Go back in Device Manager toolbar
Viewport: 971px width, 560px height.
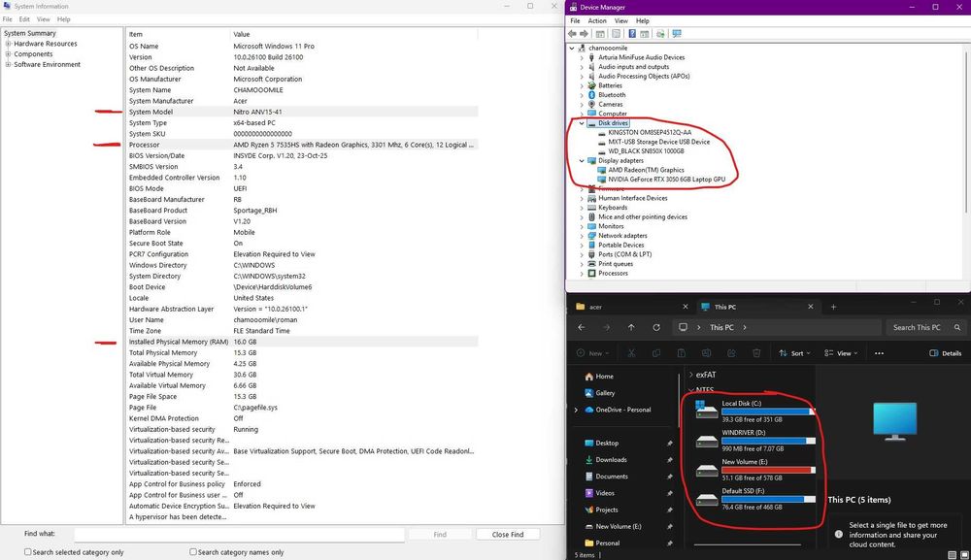[572, 33]
